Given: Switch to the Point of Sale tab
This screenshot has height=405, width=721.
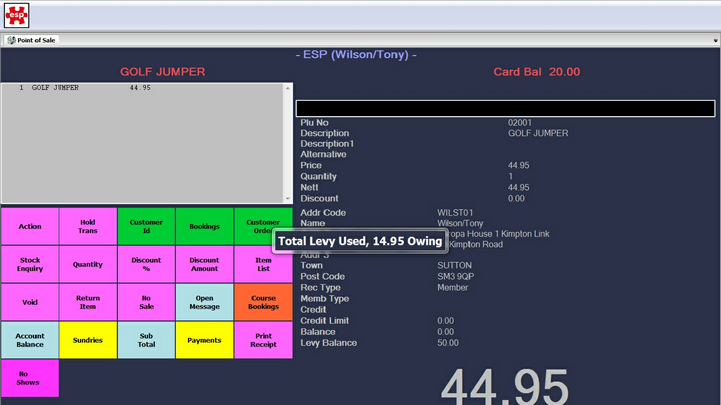Looking at the screenshot, I should click(32, 40).
